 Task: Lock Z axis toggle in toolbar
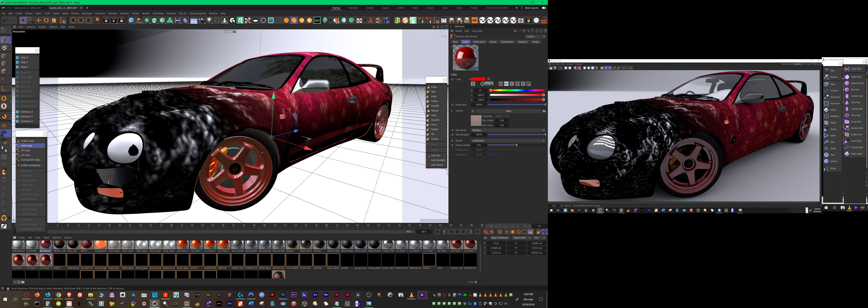click(x=89, y=21)
